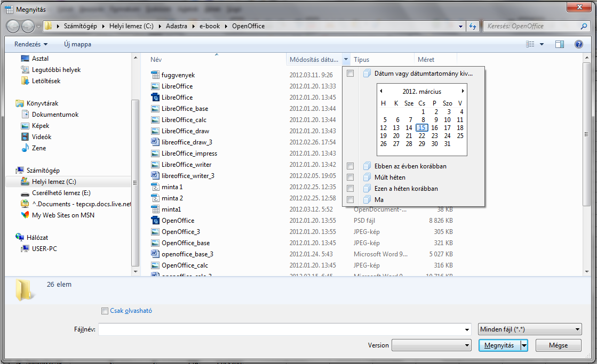Click the search magnifier icon
597x364 pixels.
[x=584, y=26]
